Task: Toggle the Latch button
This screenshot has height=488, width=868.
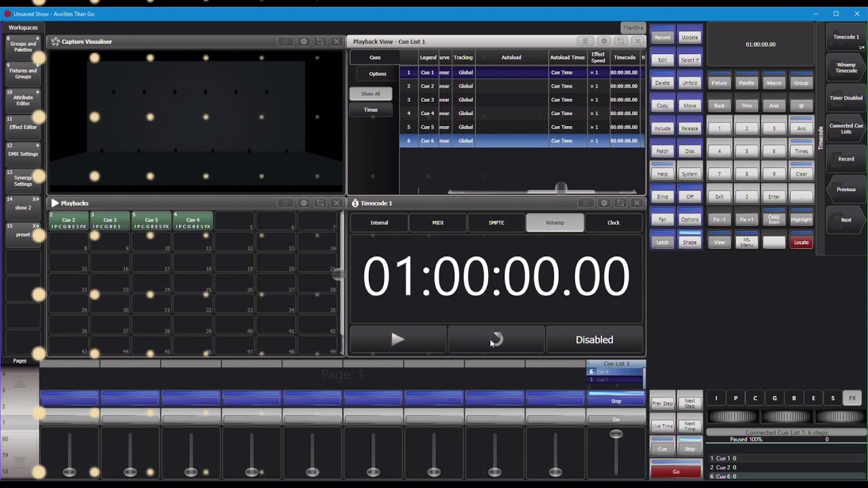Action: pos(663,242)
